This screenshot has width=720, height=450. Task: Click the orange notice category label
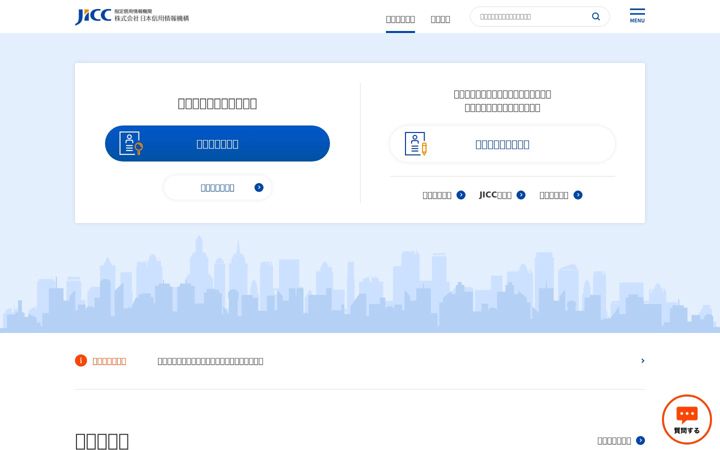(109, 361)
